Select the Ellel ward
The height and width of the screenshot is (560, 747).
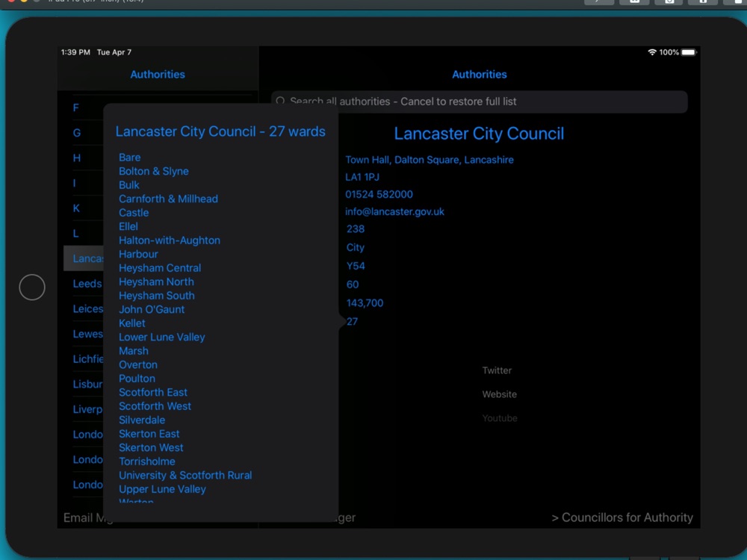[x=128, y=226]
